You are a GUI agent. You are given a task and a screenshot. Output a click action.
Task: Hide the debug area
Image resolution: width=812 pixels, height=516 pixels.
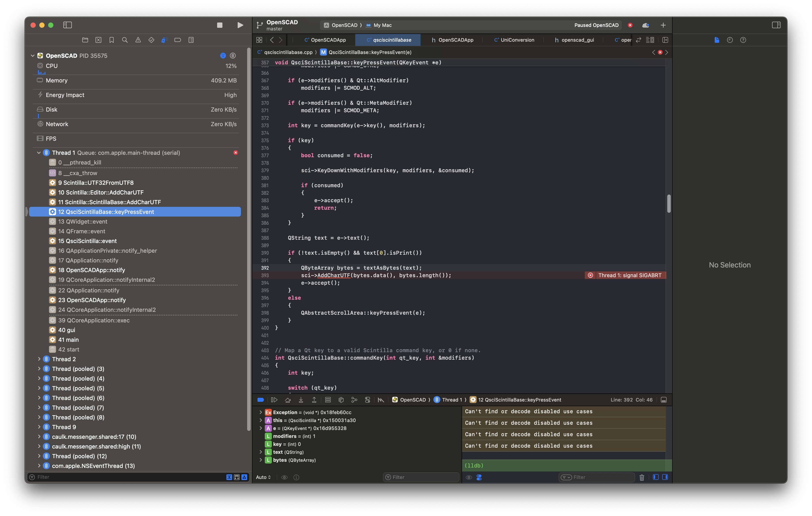click(664, 400)
